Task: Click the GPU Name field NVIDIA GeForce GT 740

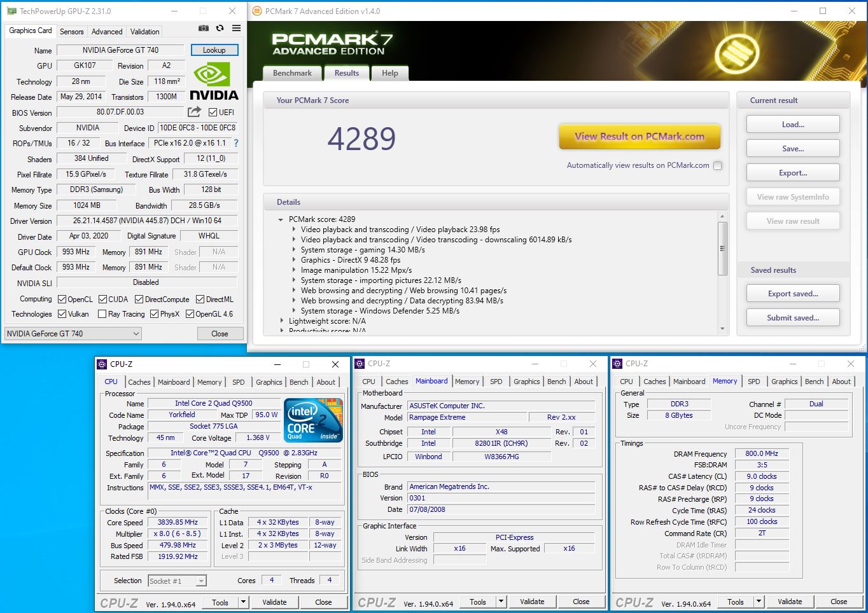Action: (121, 50)
